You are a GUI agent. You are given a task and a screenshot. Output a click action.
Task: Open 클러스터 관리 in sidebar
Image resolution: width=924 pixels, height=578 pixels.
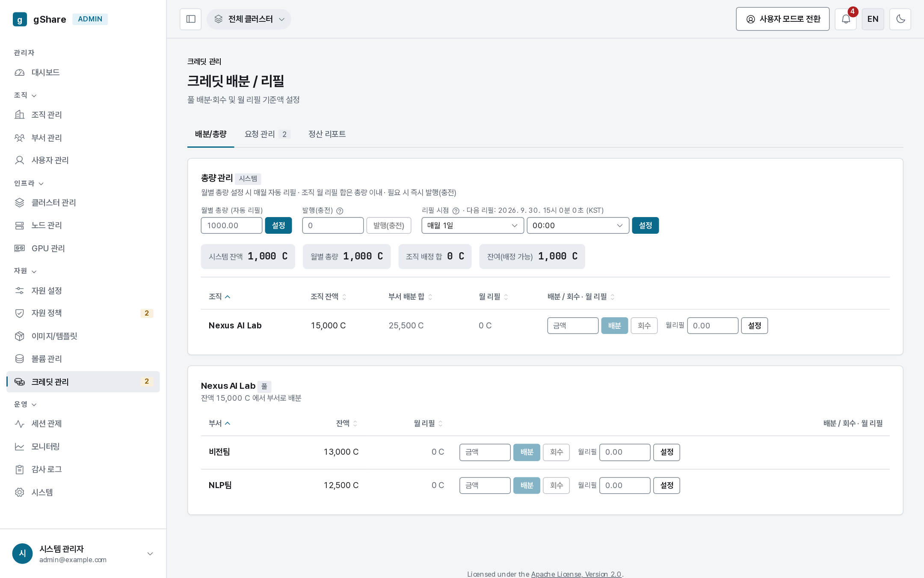(83, 203)
